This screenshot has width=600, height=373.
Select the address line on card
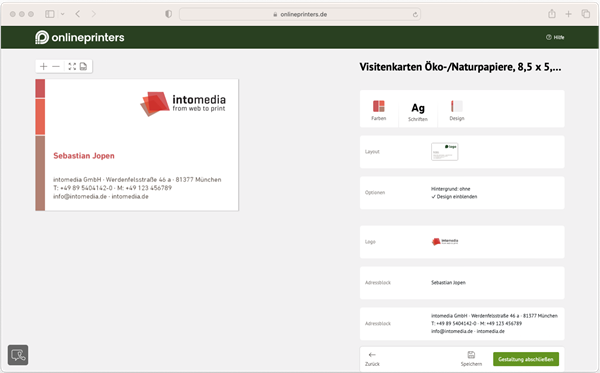pyautogui.click(x=137, y=179)
